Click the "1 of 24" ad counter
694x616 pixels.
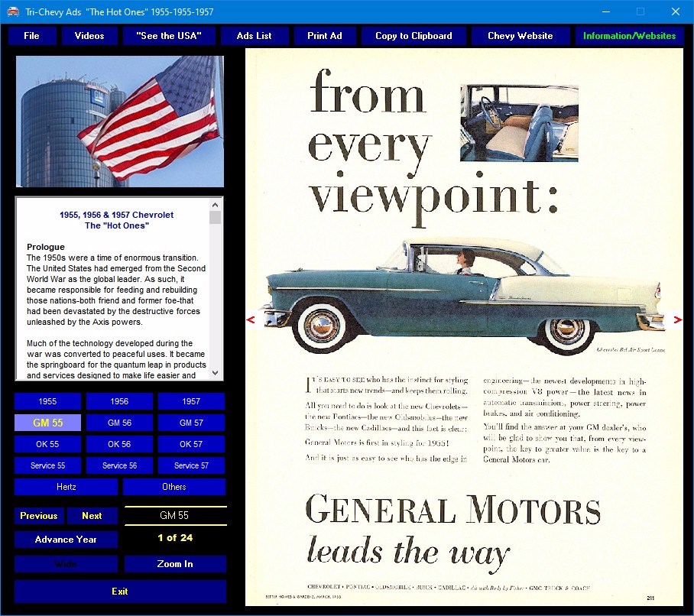175,538
